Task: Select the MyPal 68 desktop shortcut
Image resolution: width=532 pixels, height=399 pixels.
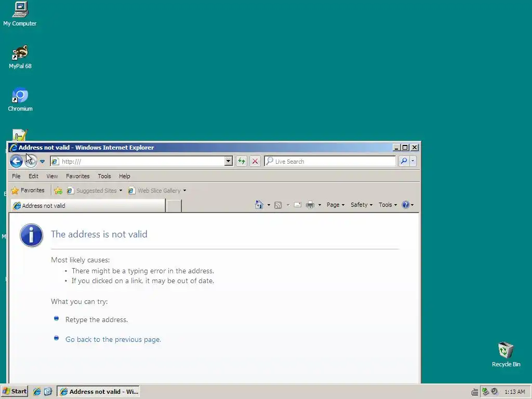Action: 20,57
